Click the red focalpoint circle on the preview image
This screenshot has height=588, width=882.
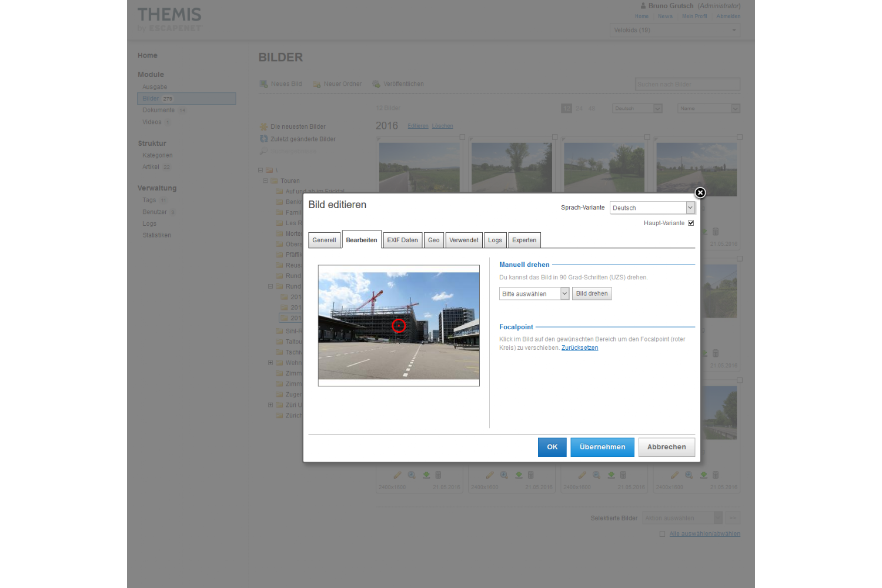click(x=399, y=326)
